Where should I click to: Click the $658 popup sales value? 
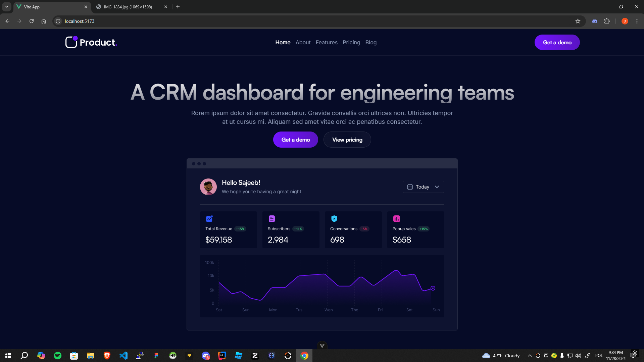point(402,240)
